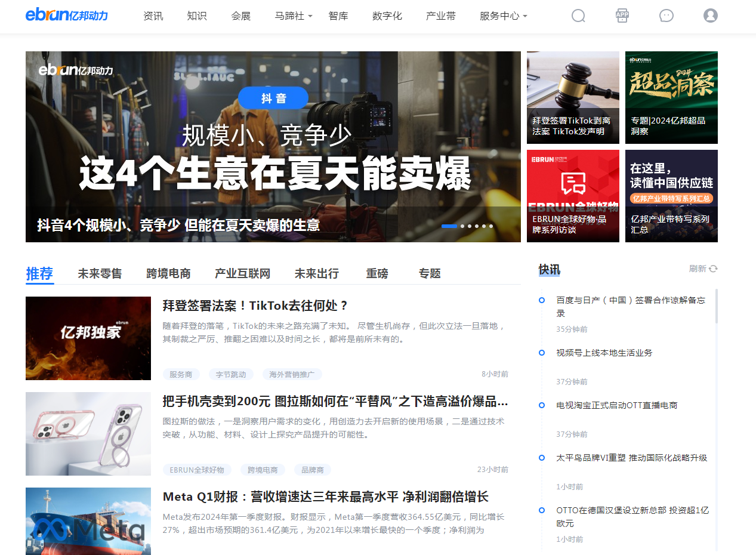Open flash news 视频号上线本地生活业务
The width and height of the screenshot is (756, 555).
click(604, 353)
